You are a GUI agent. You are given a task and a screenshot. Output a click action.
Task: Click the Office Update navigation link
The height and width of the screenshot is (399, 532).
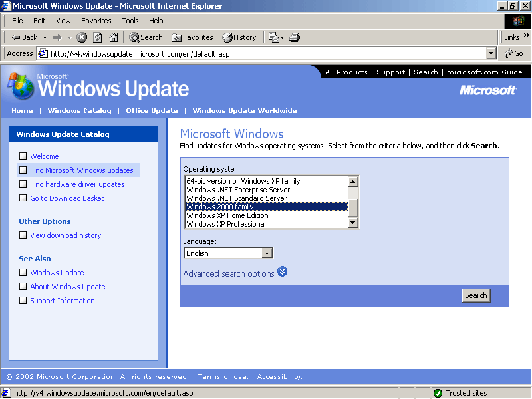coord(152,110)
